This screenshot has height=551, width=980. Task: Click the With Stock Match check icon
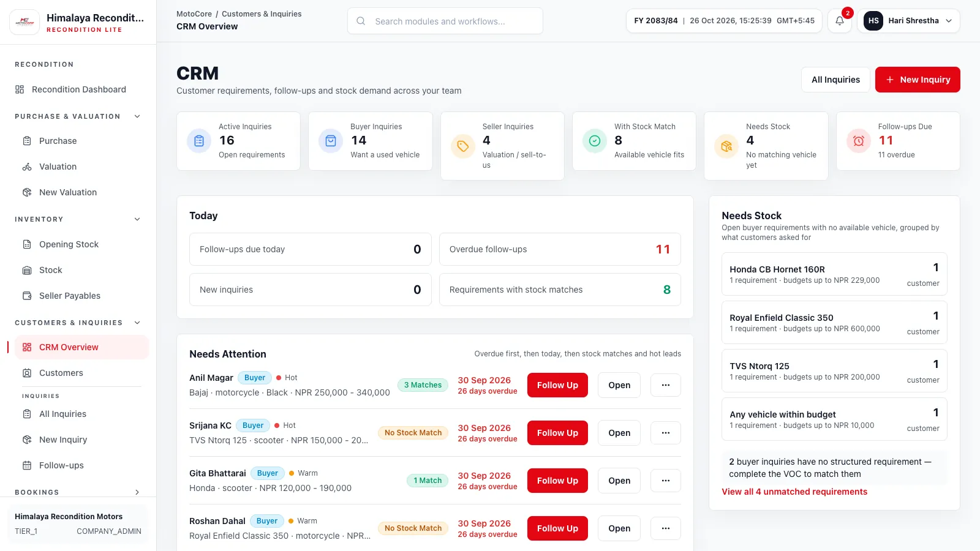595,141
